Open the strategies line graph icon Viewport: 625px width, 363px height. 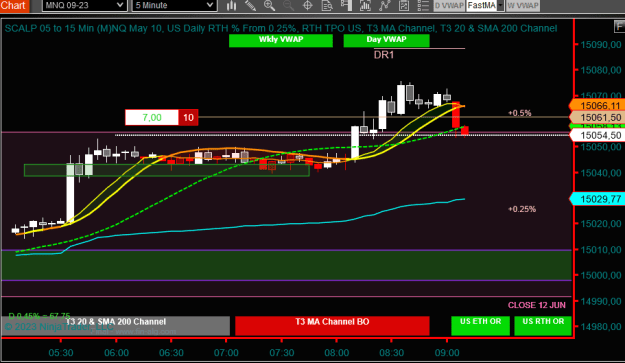tap(385, 5)
